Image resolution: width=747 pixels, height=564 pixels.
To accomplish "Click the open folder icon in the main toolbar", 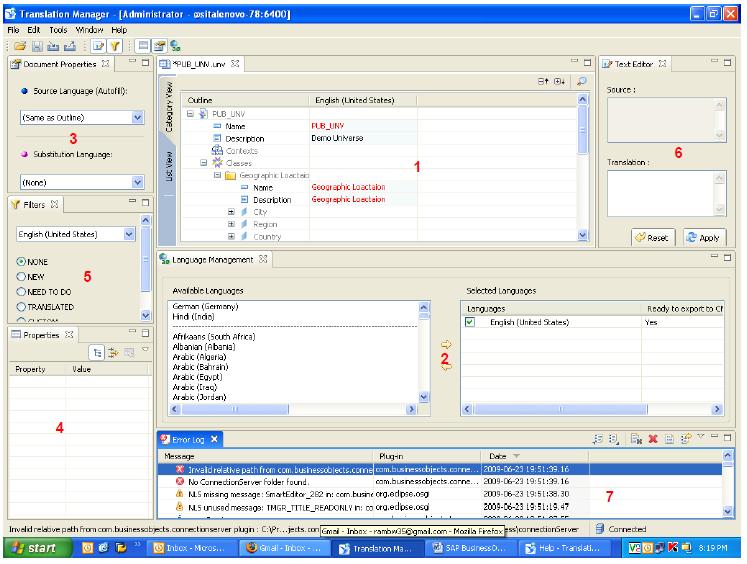I will click(19, 46).
